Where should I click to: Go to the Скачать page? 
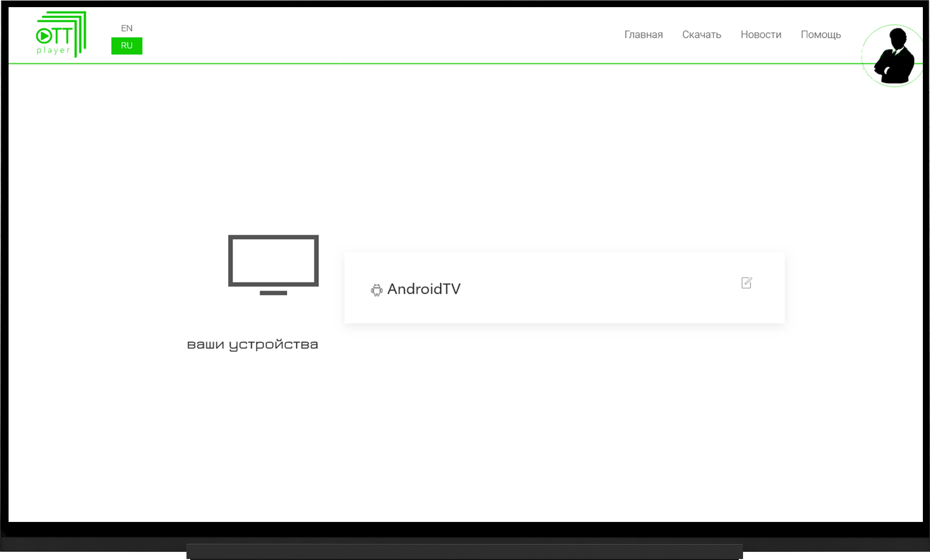(x=702, y=35)
